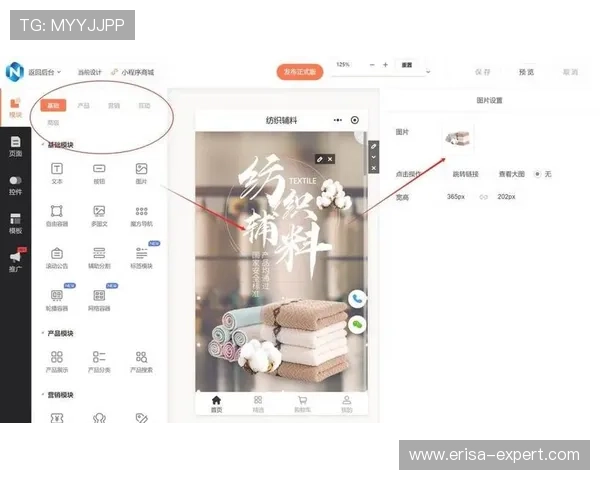Viewport: 600px width, 480px height.
Task: Switch to the second-row module category tab
Action: pyautogui.click(x=53, y=123)
